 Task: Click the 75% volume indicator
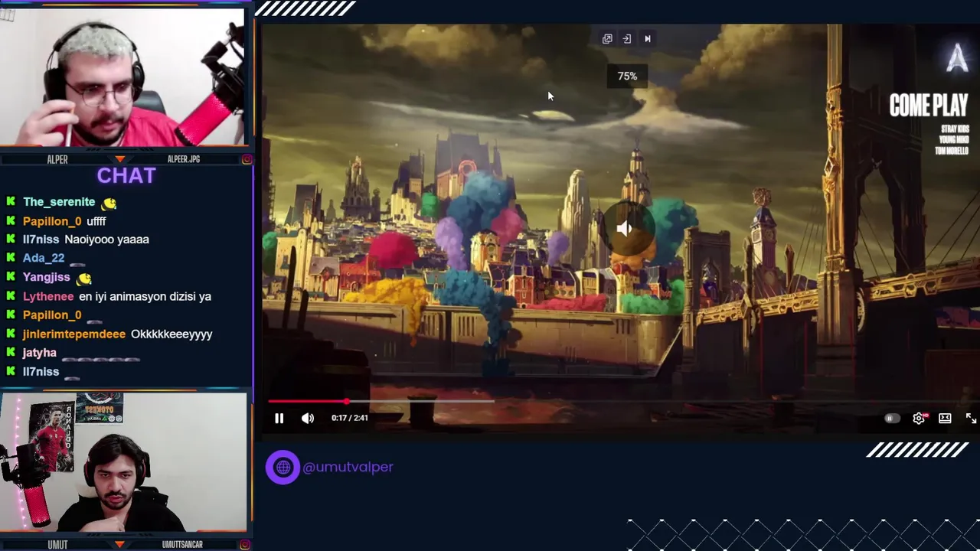tap(627, 76)
